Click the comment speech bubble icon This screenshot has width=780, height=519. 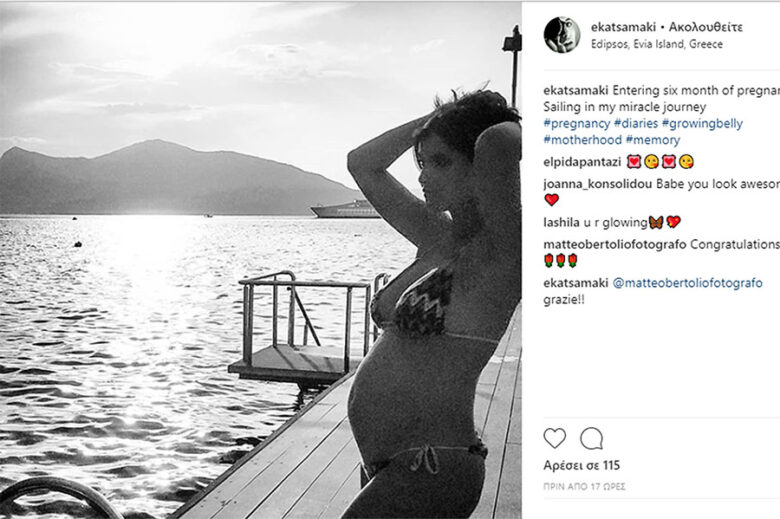[x=591, y=438]
